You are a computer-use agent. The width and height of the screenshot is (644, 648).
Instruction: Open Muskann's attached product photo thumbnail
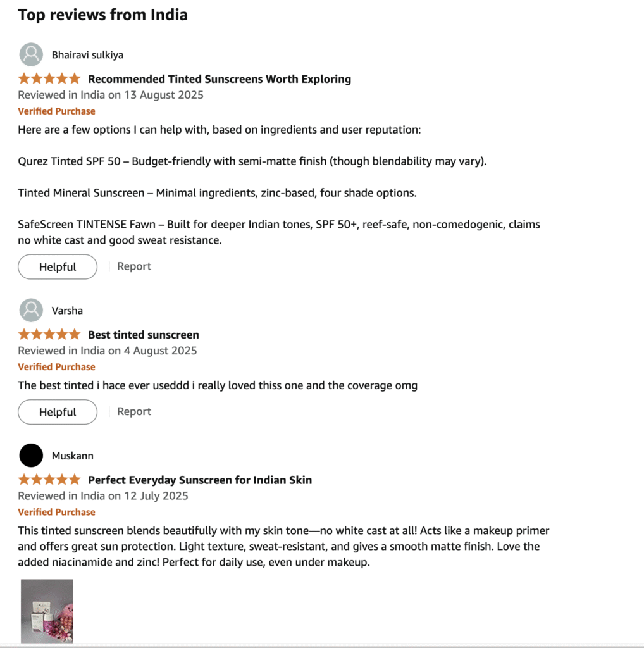(x=47, y=611)
